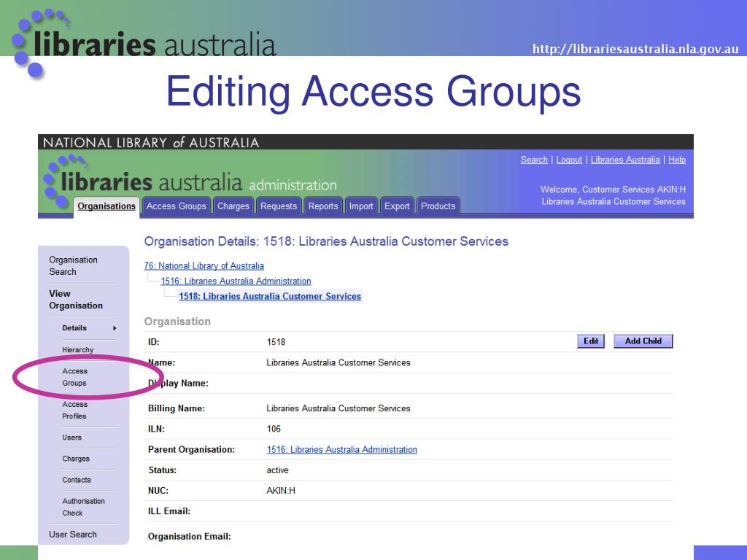
Task: Click the Edit button
Action: click(591, 341)
